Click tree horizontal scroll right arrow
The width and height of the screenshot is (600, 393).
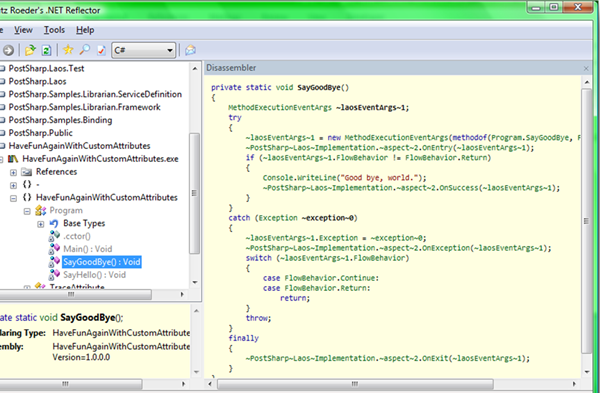pyautogui.click(x=182, y=294)
